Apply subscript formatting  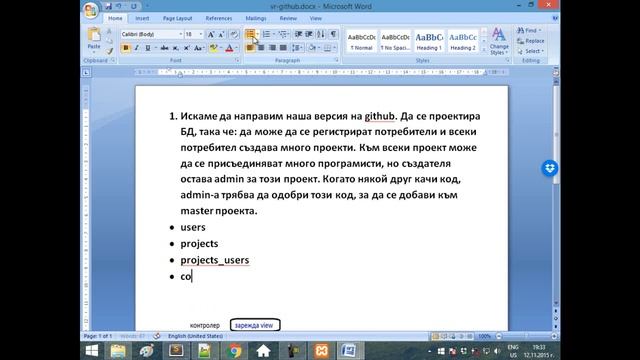[176, 48]
